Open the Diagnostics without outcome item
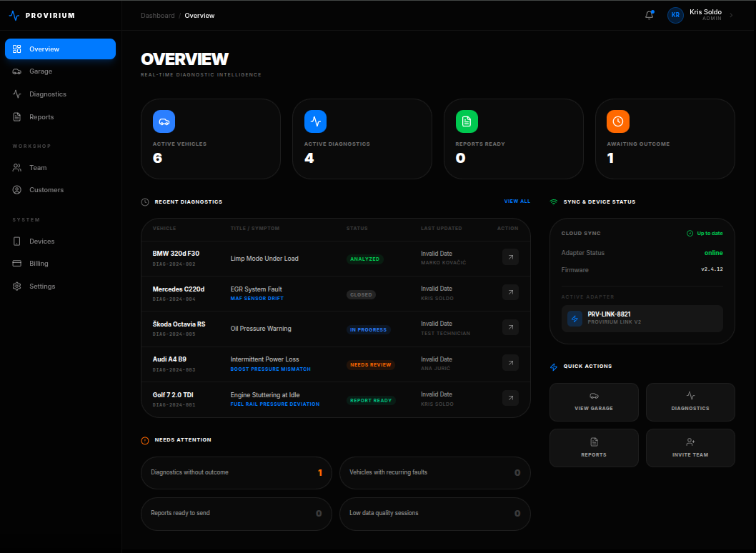Image resolution: width=756 pixels, height=553 pixels. click(x=236, y=472)
